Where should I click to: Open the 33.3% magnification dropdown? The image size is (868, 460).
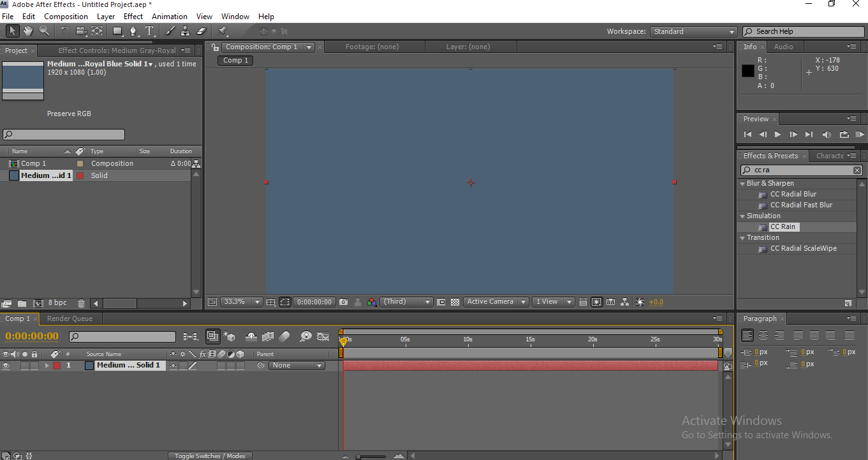(241, 302)
